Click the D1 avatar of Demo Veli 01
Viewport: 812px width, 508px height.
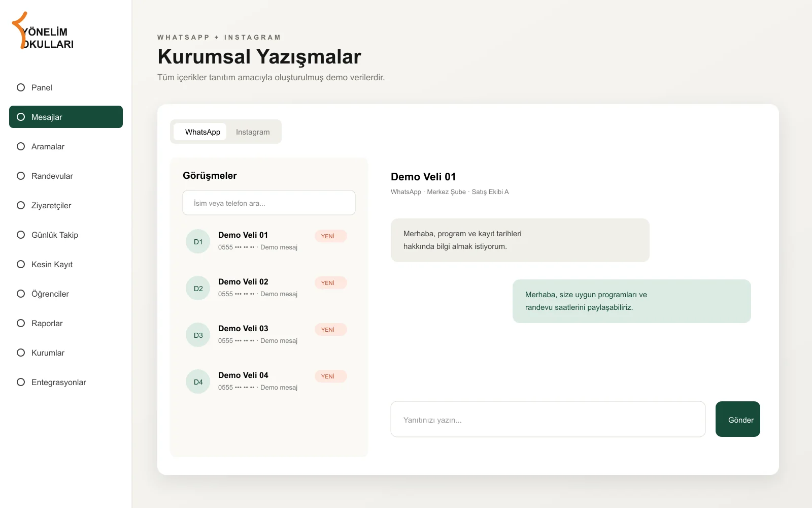tap(198, 241)
